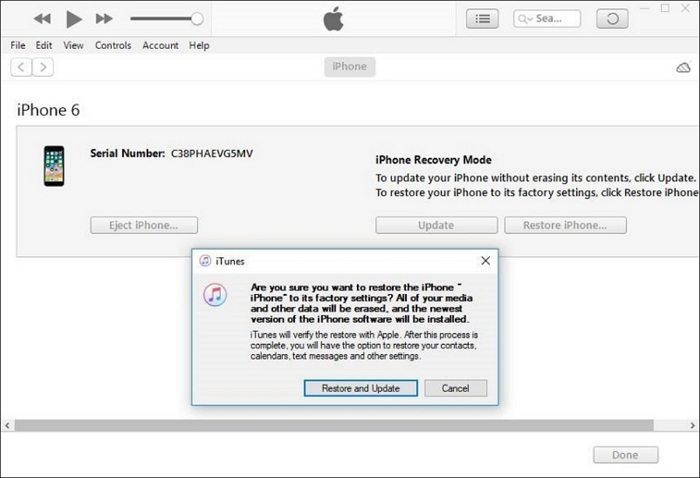
Task: Close the main iTunes window
Action: tap(686, 8)
